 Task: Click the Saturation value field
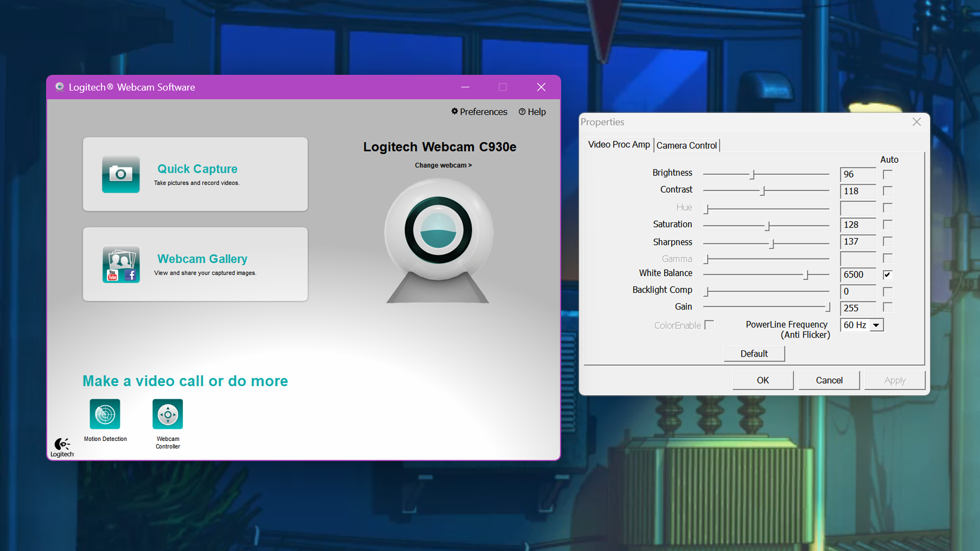coord(858,225)
